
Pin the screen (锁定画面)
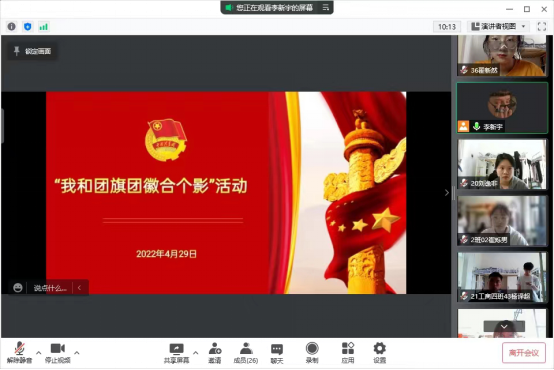coord(33,51)
